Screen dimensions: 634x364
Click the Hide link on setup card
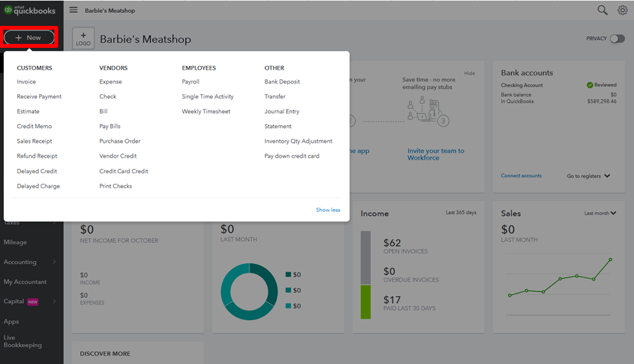pos(470,73)
